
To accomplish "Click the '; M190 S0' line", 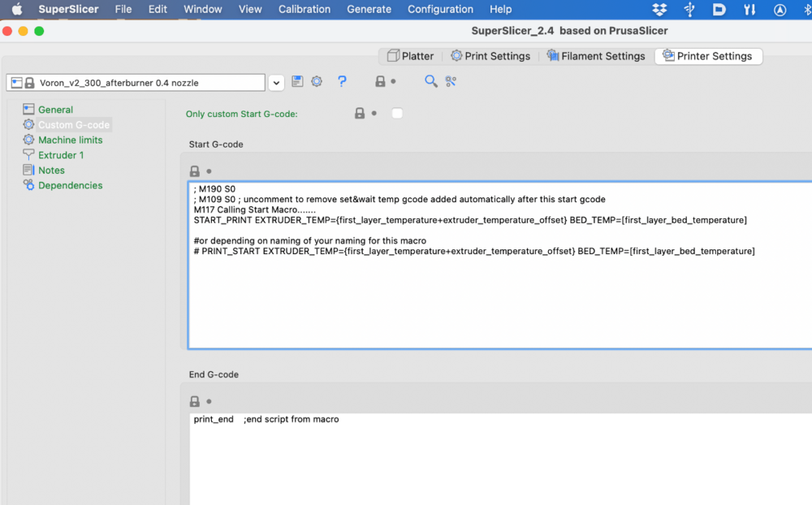I will coord(214,189).
